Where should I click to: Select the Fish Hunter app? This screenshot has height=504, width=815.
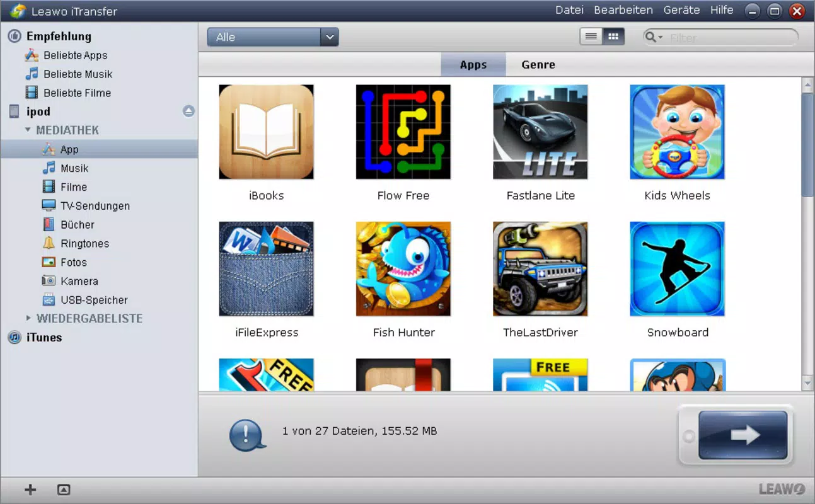403,269
